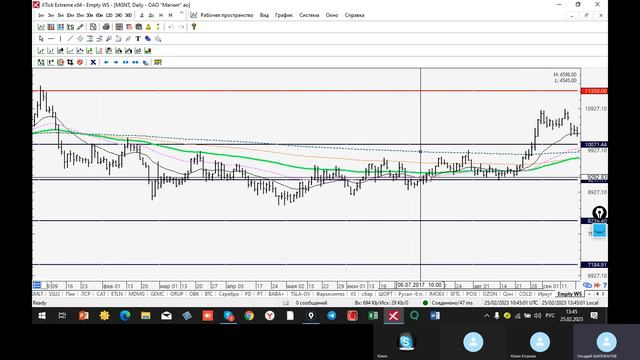Switch to the OZON workspace tab
The image size is (640, 360).
(x=489, y=294)
